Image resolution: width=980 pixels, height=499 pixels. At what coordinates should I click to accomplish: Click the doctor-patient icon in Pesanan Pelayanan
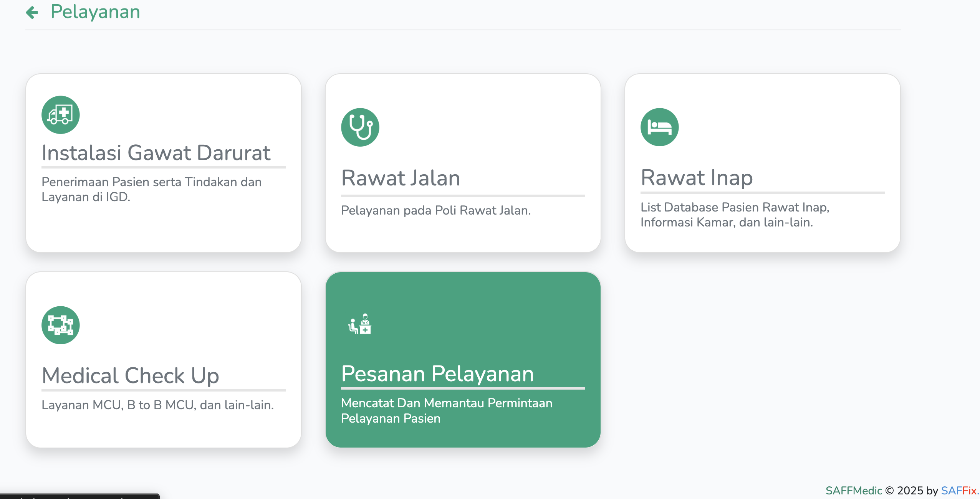pos(360,325)
